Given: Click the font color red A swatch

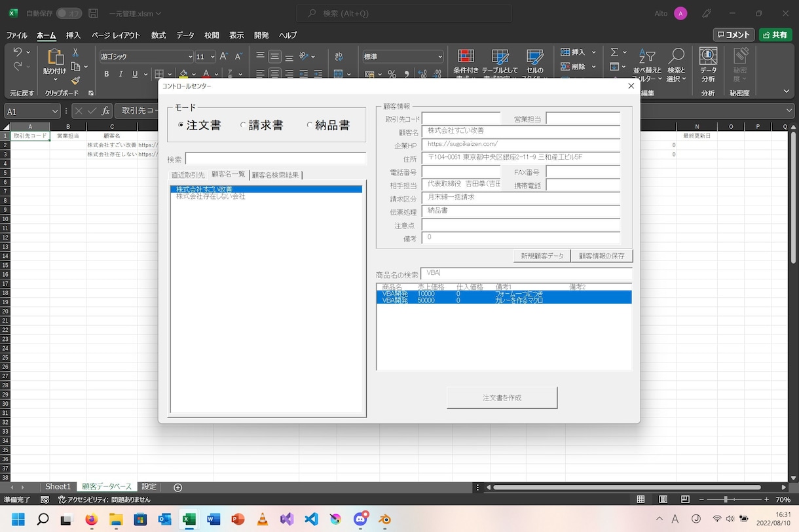Looking at the screenshot, I should tap(206, 74).
